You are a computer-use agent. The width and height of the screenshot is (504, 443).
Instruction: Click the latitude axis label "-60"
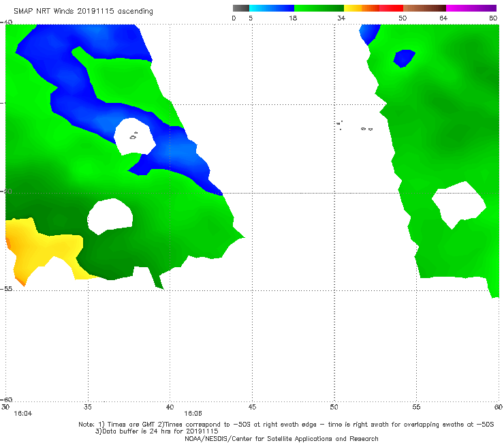6,399
